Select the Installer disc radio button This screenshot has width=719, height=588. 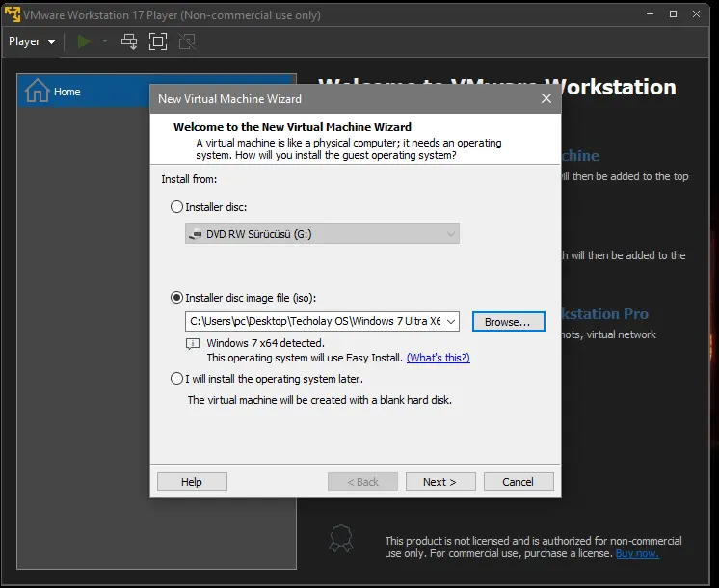coord(176,207)
